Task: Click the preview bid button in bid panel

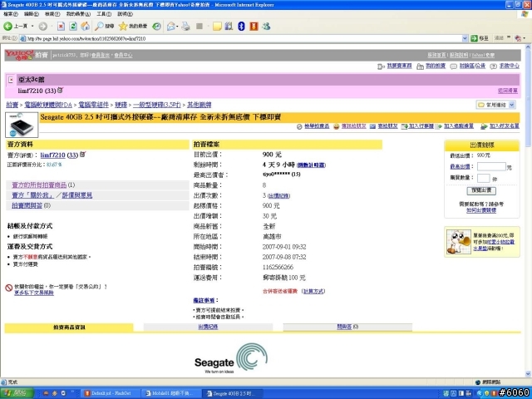Action: click(481, 190)
